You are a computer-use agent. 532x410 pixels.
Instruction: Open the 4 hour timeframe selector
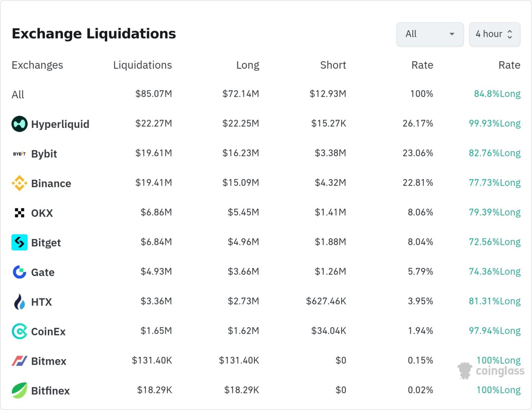coord(495,34)
